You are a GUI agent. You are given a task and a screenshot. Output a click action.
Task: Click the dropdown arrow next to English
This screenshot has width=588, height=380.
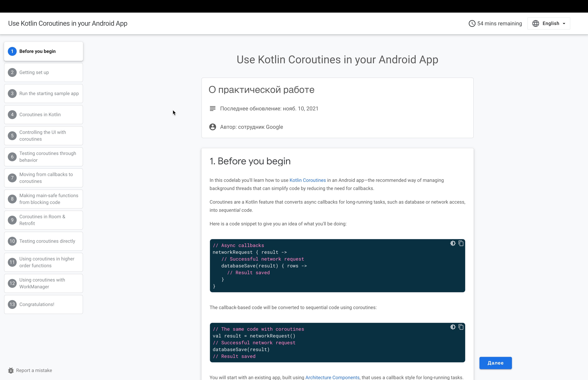[x=564, y=24]
